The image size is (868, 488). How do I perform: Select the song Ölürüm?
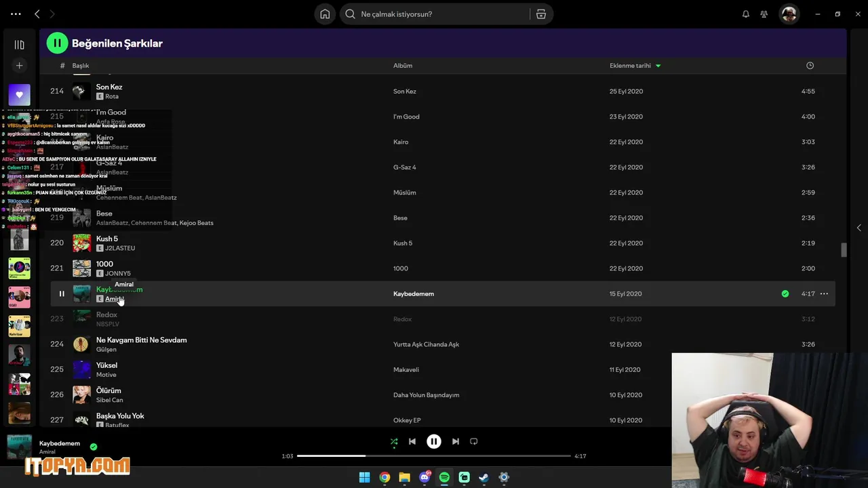click(x=108, y=391)
